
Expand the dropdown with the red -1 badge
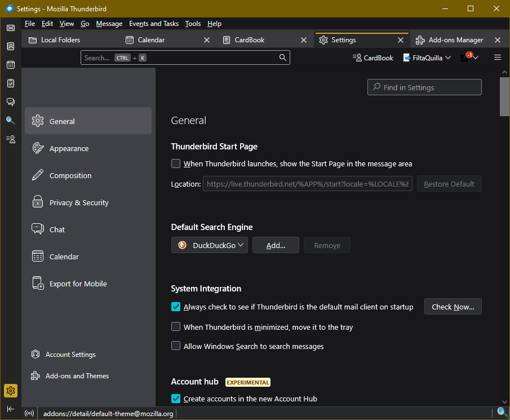(x=469, y=58)
